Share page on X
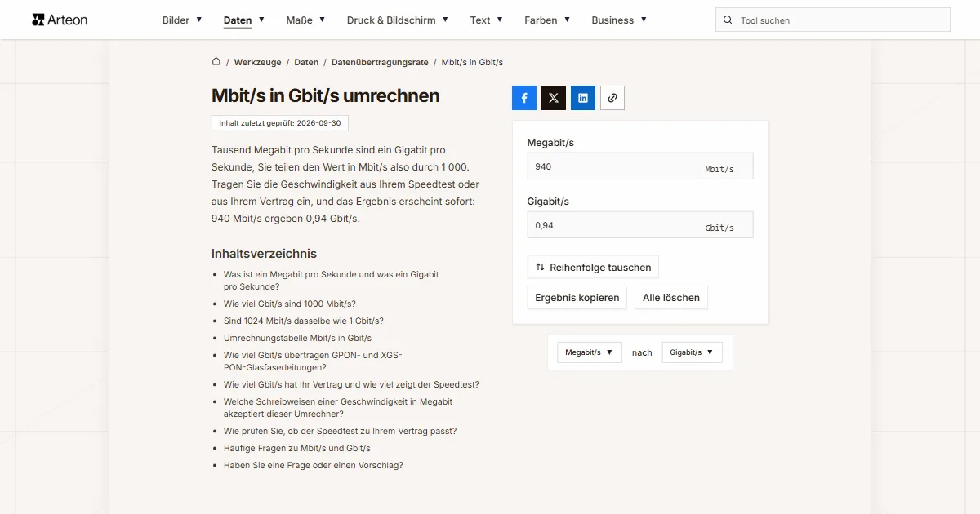This screenshot has height=514, width=980. pos(554,98)
